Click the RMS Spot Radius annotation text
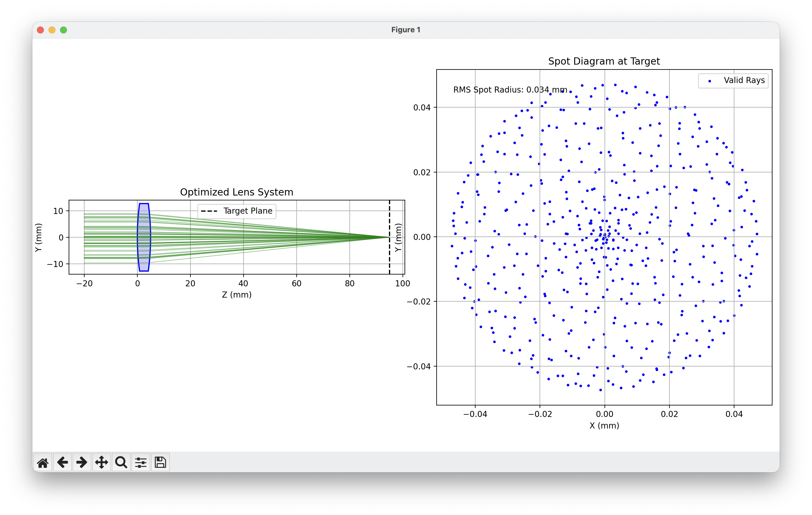 [510, 90]
